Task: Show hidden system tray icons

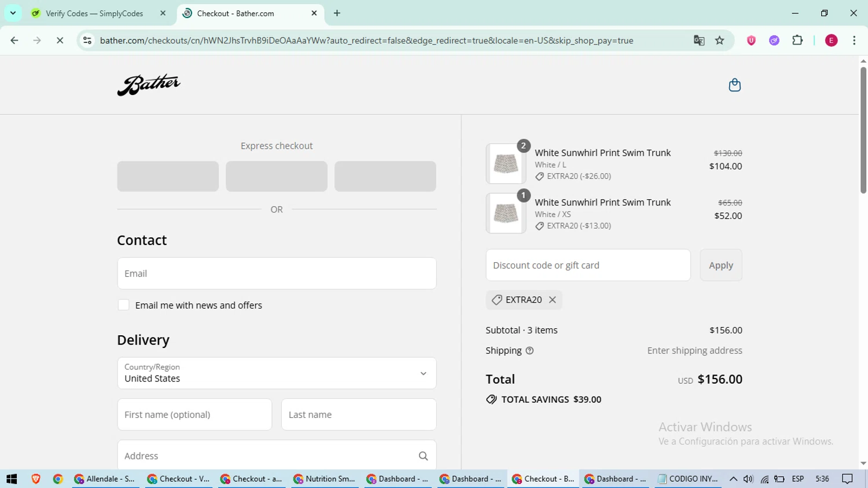Action: click(x=733, y=479)
